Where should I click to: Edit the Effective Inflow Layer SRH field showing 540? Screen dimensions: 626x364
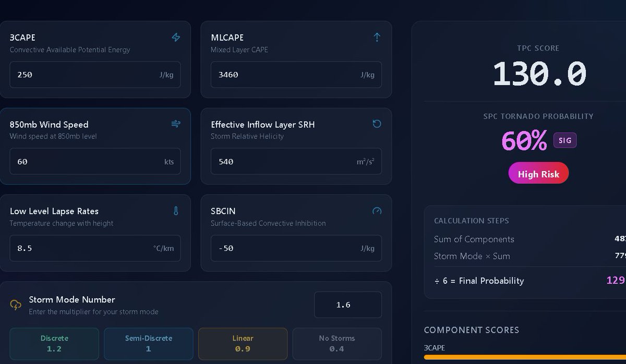296,161
